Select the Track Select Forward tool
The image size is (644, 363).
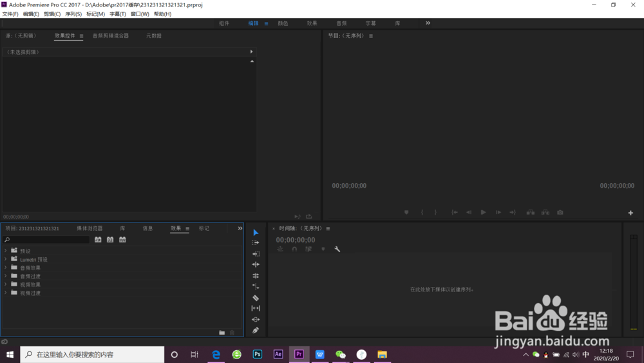[256, 243]
